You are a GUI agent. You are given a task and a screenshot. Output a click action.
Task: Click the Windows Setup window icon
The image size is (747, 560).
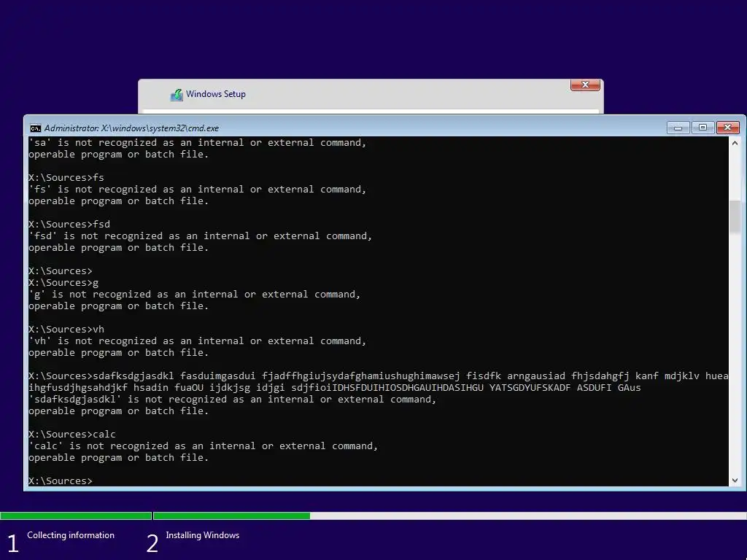[177, 95]
